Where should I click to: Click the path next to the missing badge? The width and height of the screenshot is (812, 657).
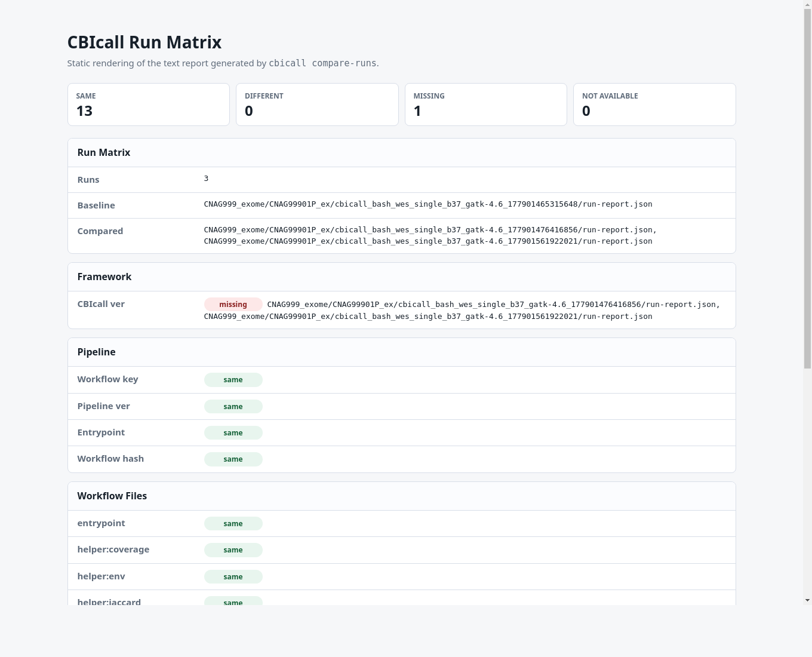(x=494, y=305)
